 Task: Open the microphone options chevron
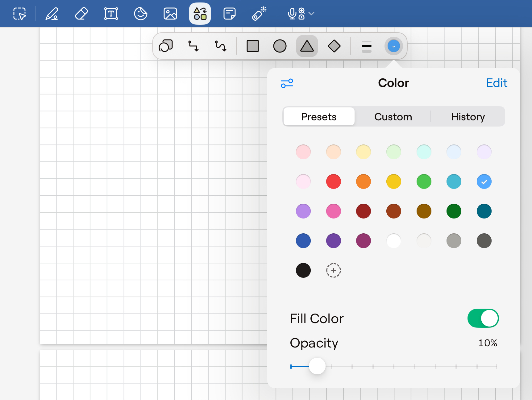click(311, 14)
